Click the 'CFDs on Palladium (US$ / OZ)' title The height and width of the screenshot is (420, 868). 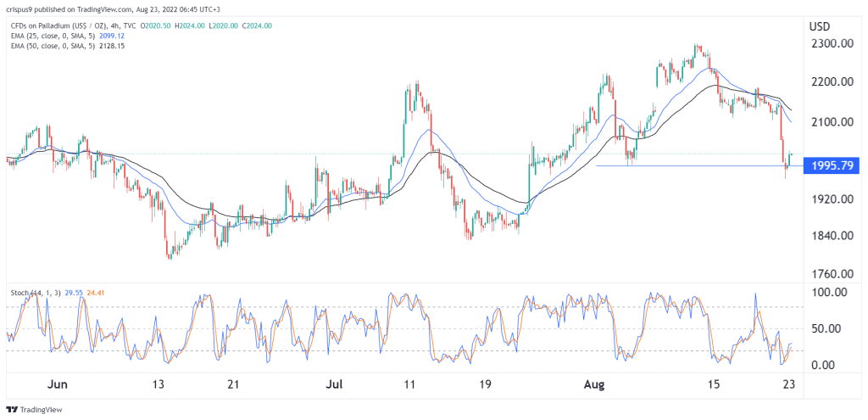coord(61,25)
